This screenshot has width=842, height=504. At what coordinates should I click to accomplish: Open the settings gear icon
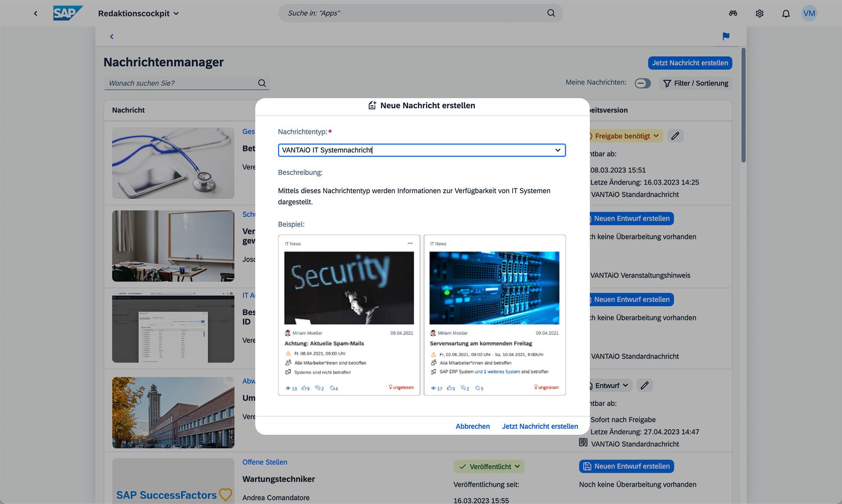coord(760,14)
